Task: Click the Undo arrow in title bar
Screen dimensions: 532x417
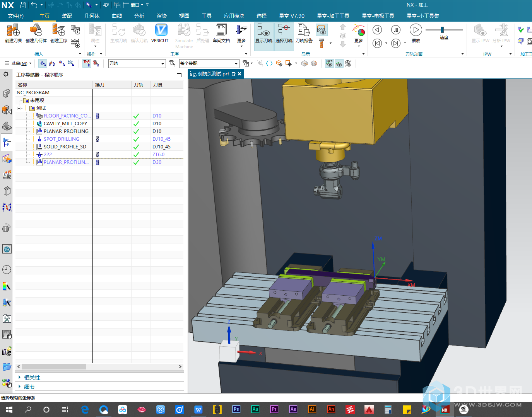Action: point(34,5)
